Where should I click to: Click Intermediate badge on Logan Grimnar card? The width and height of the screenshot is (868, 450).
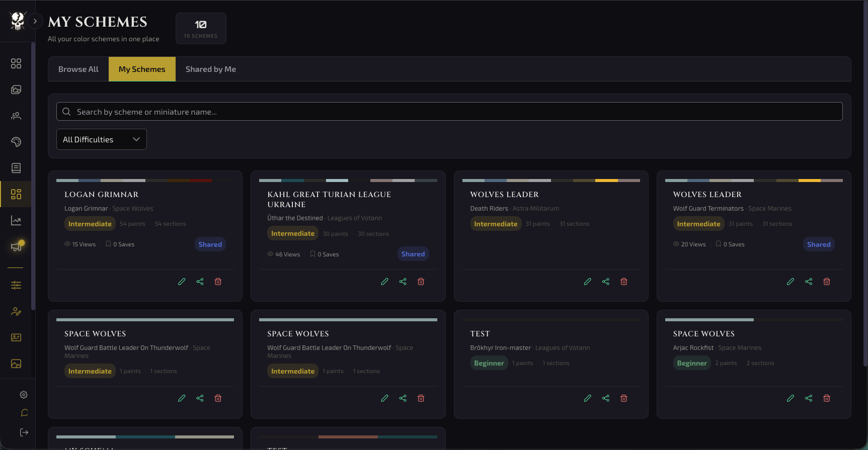tap(90, 224)
